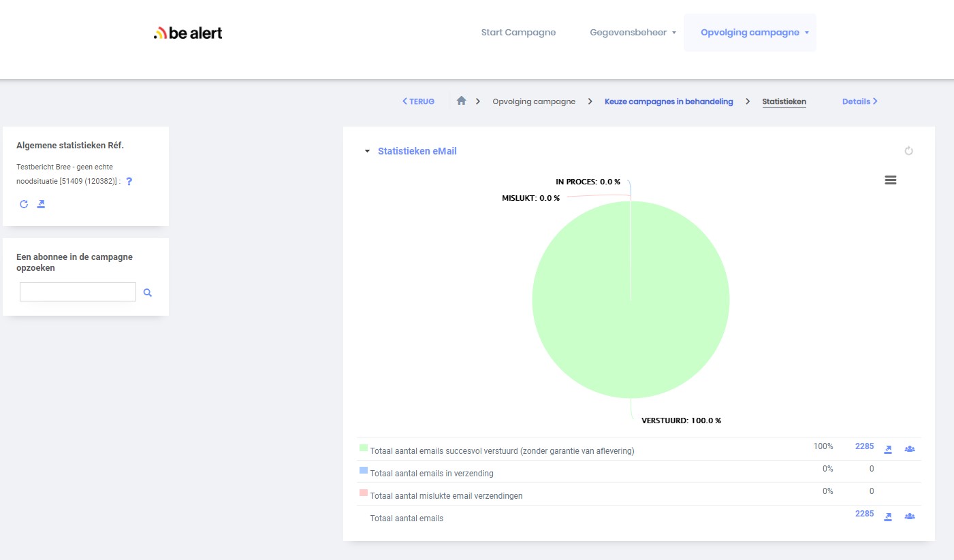Open the help question mark icon
The height and width of the screenshot is (560, 954).
point(129,182)
